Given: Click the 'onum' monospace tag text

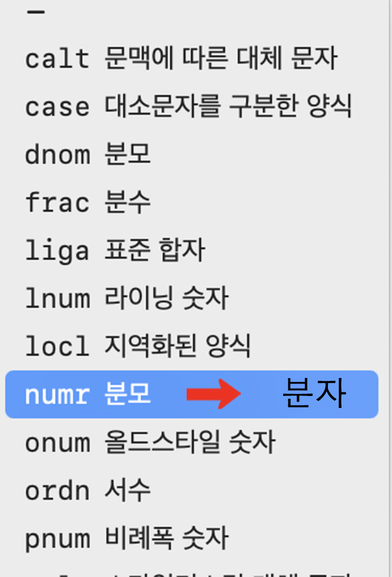Looking at the screenshot, I should pos(58,443).
